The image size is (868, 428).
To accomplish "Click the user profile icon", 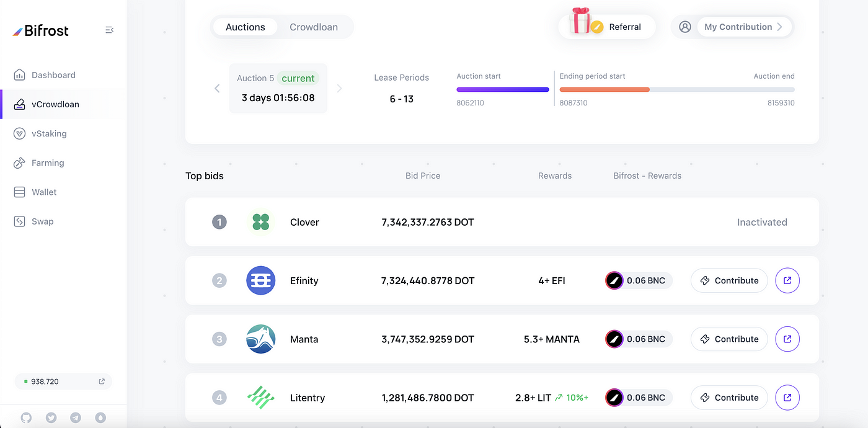I will pyautogui.click(x=685, y=27).
